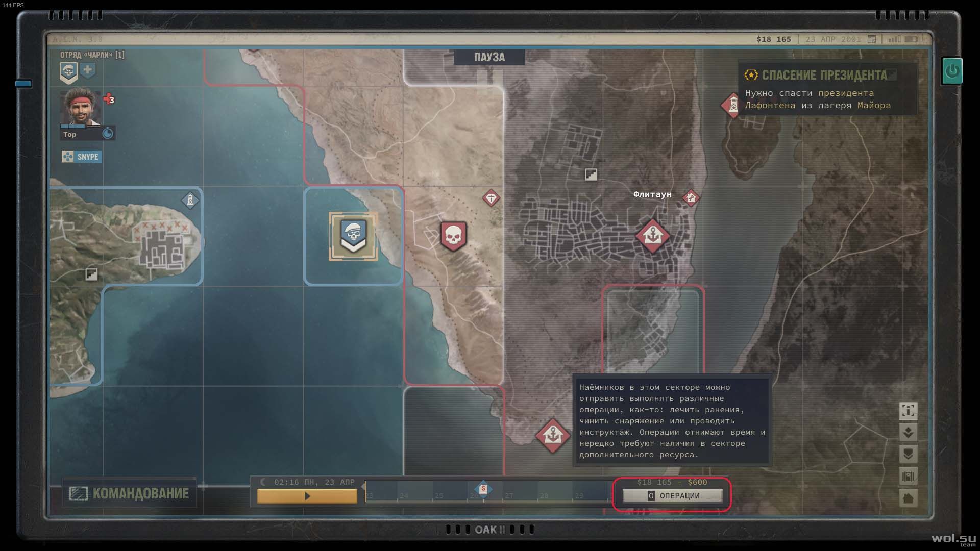Select the red diamond mine marker
Image resolution: width=980 pixels, height=551 pixels.
pos(491,198)
